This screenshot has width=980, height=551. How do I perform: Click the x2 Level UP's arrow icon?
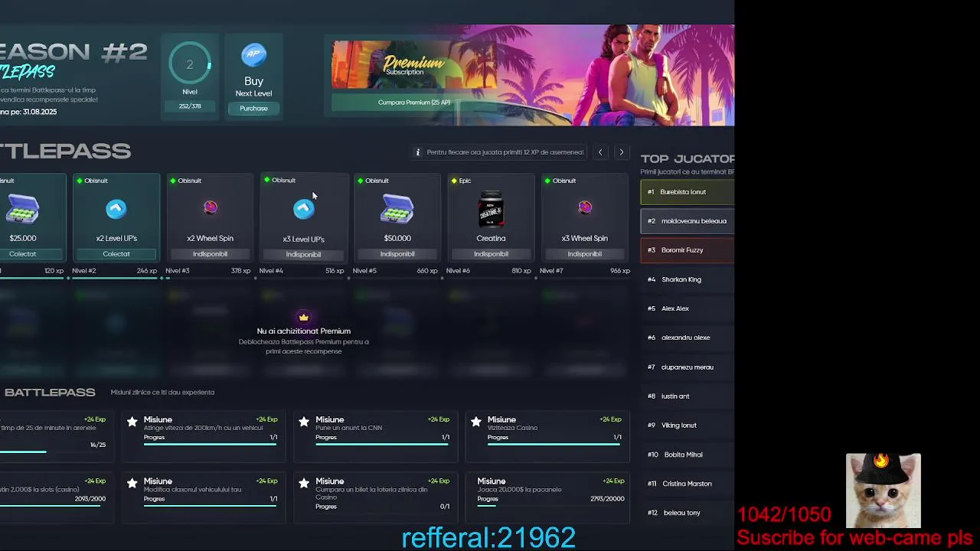click(x=116, y=209)
